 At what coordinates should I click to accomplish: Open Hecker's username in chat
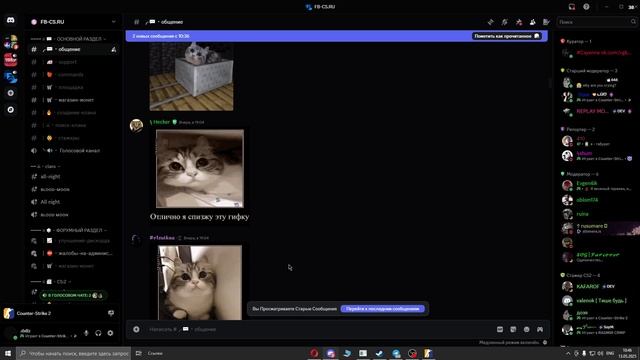click(x=160, y=122)
